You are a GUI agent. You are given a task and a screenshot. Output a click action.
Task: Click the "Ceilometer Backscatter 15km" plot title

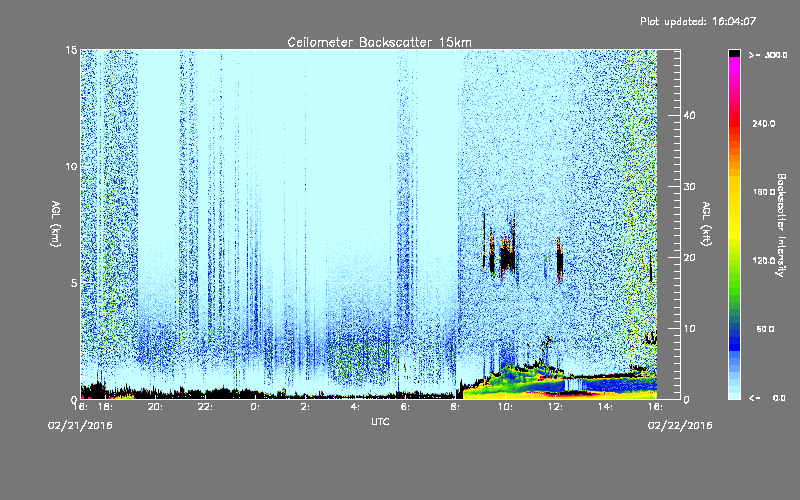(x=379, y=42)
